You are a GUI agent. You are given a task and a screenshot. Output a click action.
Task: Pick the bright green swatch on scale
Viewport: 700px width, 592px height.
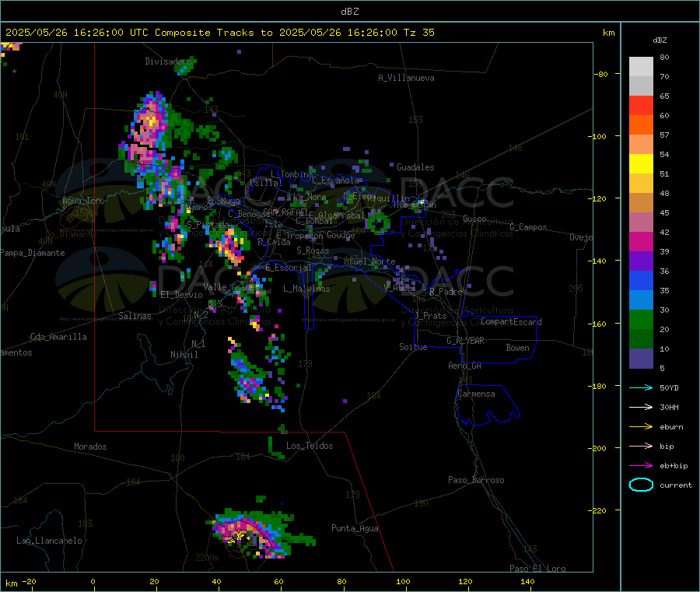(641, 319)
